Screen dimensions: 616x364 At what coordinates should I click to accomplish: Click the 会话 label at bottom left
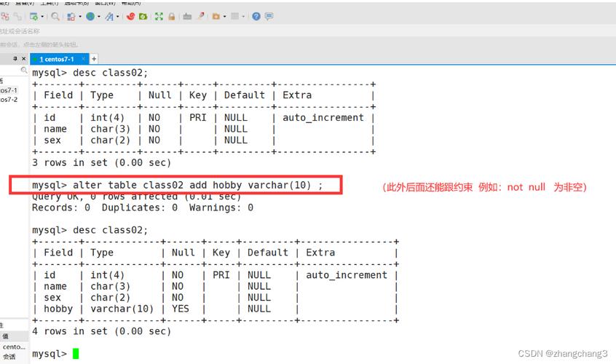(x=9, y=357)
